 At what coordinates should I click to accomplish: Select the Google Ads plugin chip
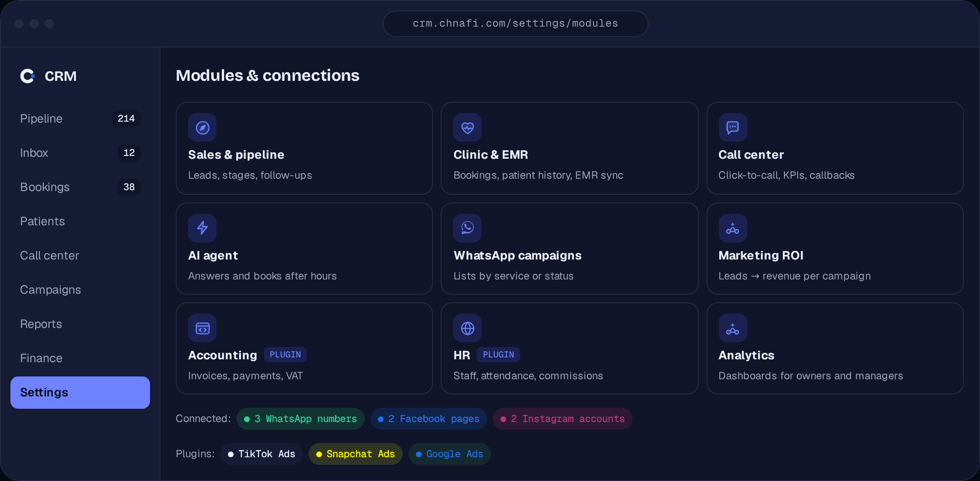449,454
